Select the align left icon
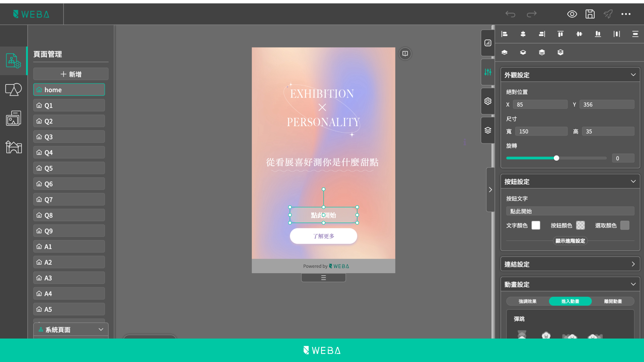 [x=504, y=34]
